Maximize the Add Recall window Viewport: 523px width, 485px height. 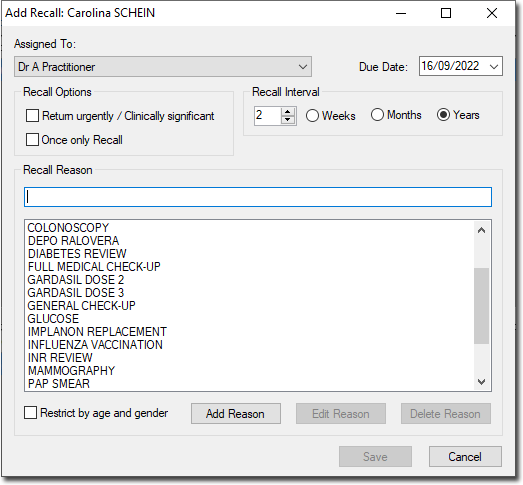coord(446,13)
